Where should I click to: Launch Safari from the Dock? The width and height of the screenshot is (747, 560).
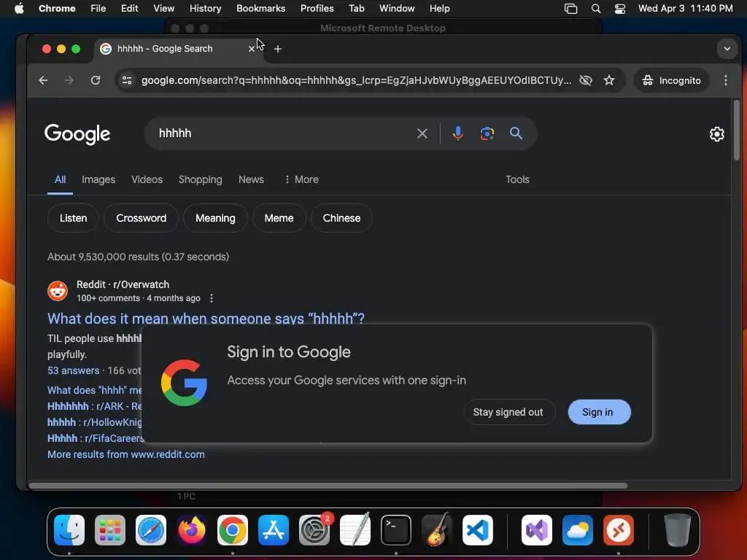151,530
